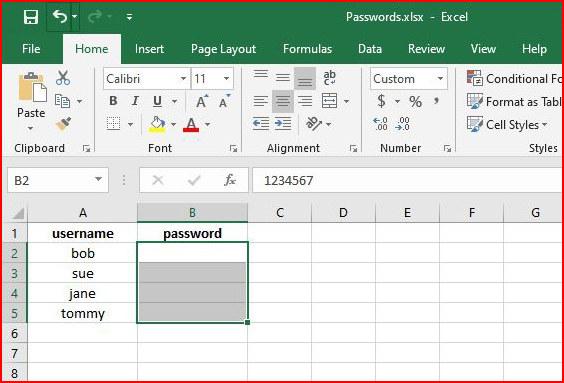Click the Save icon in quick access toolbar

(x=31, y=17)
